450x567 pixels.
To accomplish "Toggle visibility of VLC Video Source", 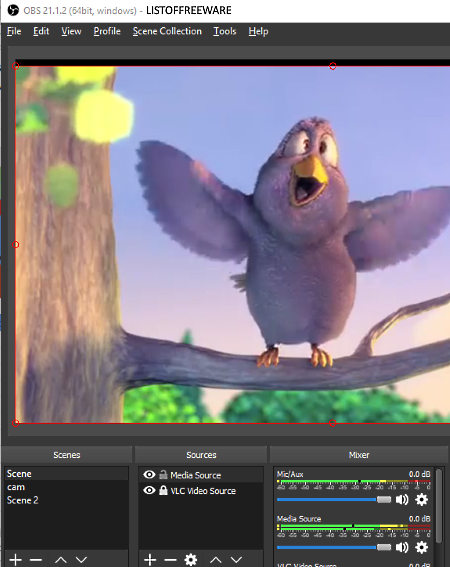I will (x=149, y=490).
